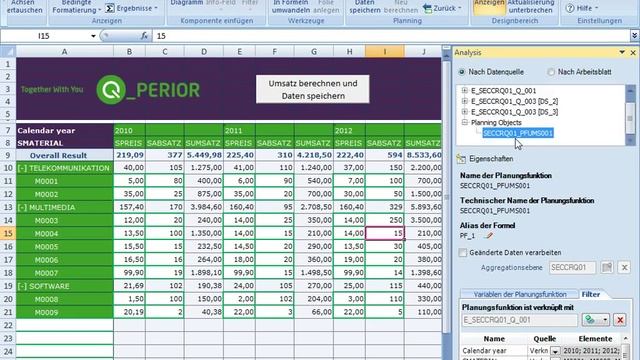Collapse the SOFTWARE group
This screenshot has height=360, width=640.
(22, 286)
